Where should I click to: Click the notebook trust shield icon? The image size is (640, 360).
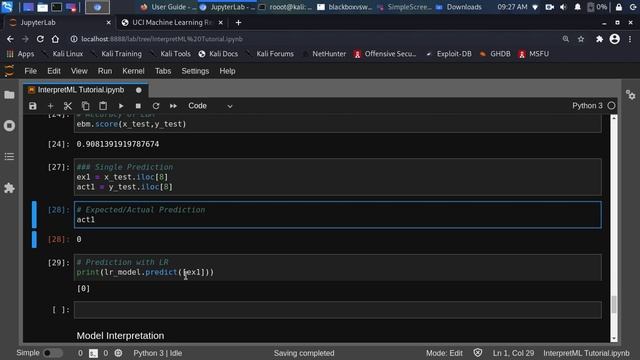(x=478, y=353)
